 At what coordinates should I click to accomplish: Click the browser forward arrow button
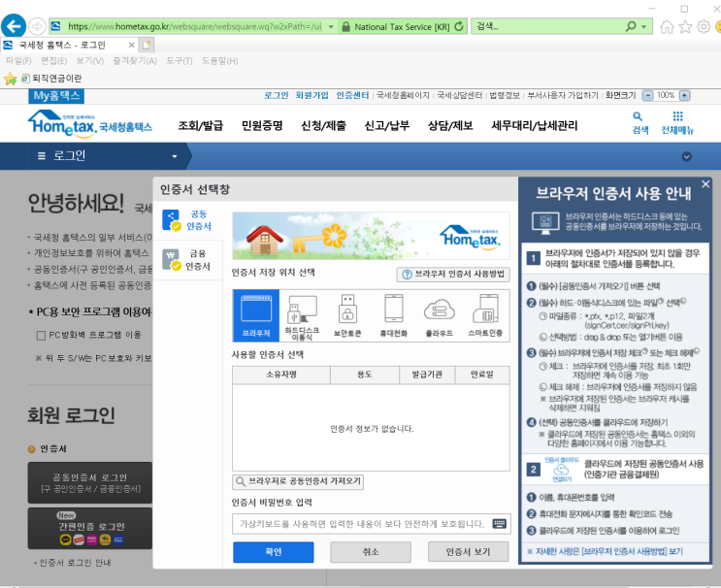[x=37, y=26]
